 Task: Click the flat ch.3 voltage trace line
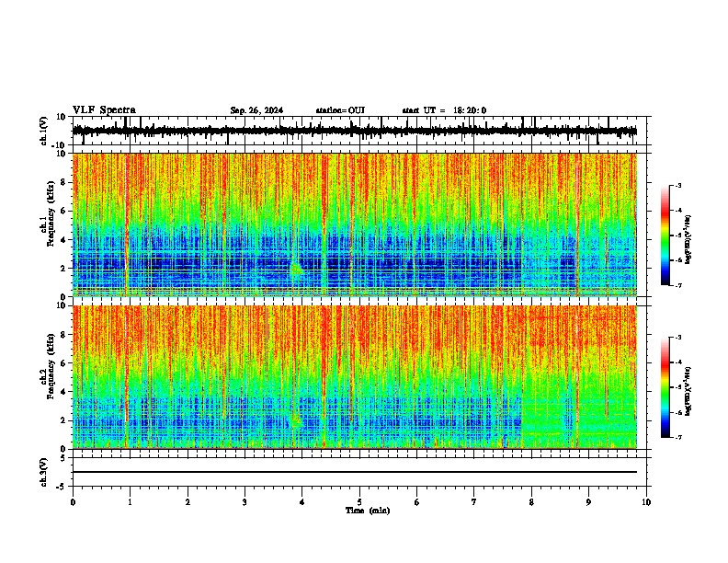coord(355,472)
